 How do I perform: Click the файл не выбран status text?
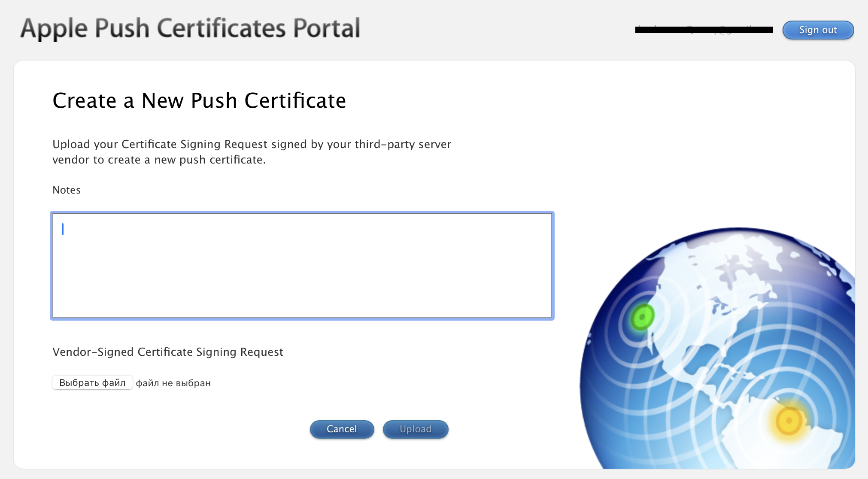click(x=173, y=383)
